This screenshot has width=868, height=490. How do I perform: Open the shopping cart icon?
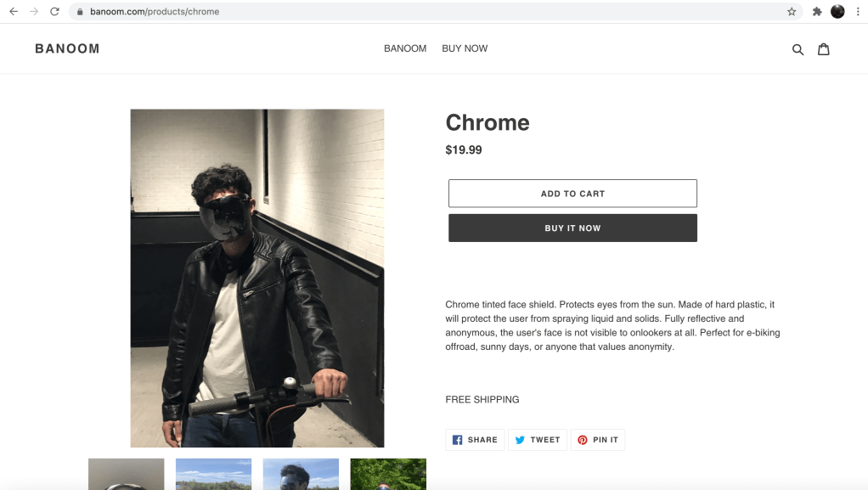point(823,49)
